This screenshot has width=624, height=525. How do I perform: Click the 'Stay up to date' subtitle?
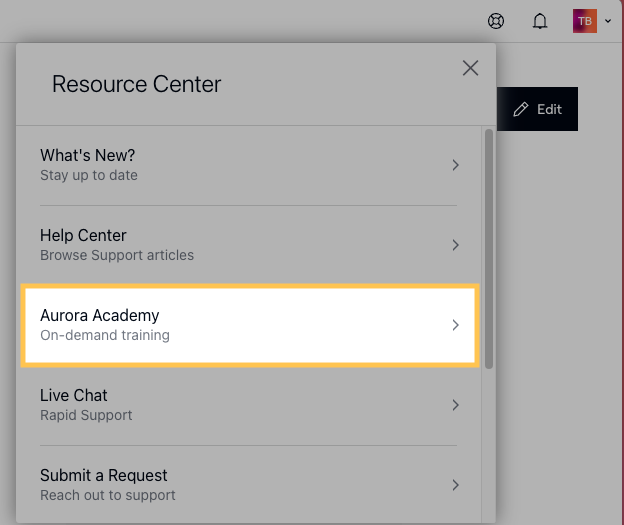point(89,175)
